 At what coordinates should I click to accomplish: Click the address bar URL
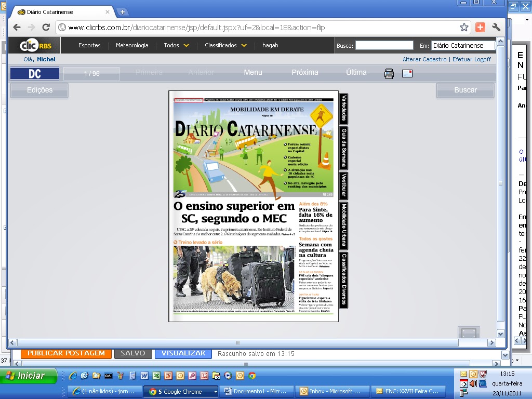(196, 28)
